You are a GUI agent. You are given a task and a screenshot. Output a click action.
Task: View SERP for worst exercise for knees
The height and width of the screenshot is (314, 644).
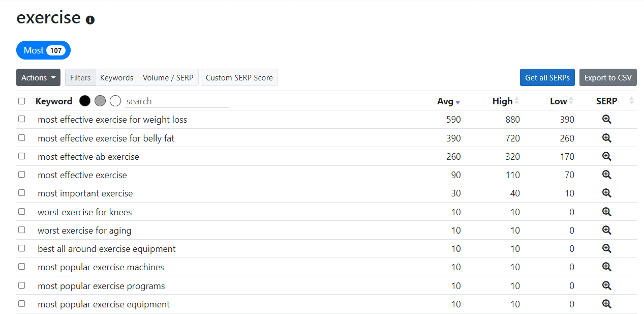[x=606, y=212]
